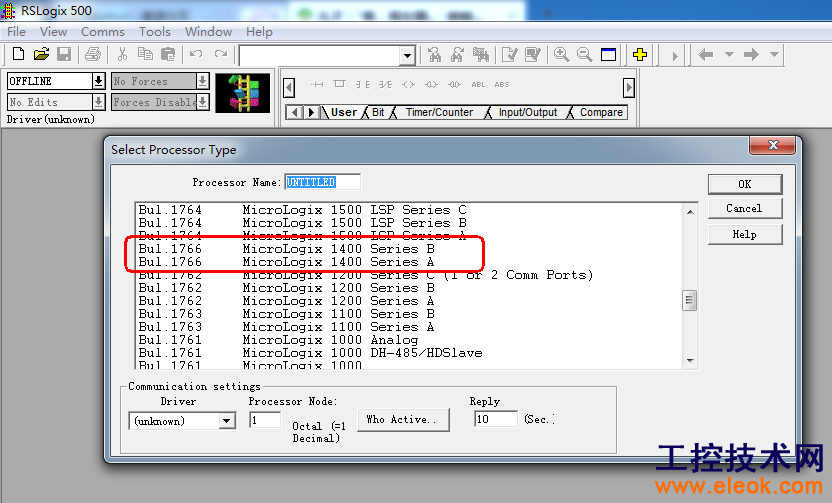832x503 pixels.
Task: Click the Save diskette icon
Action: [x=64, y=54]
